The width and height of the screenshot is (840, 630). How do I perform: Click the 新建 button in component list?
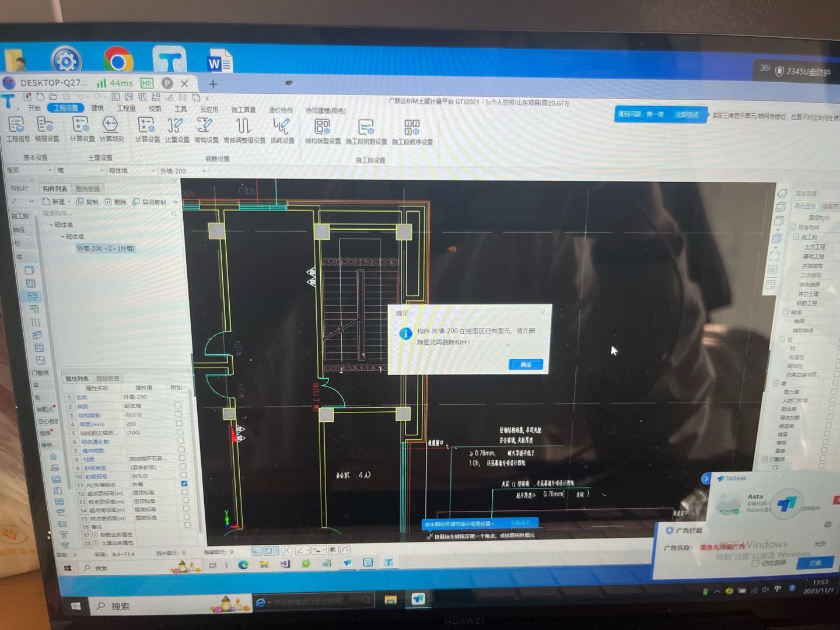coord(55,201)
